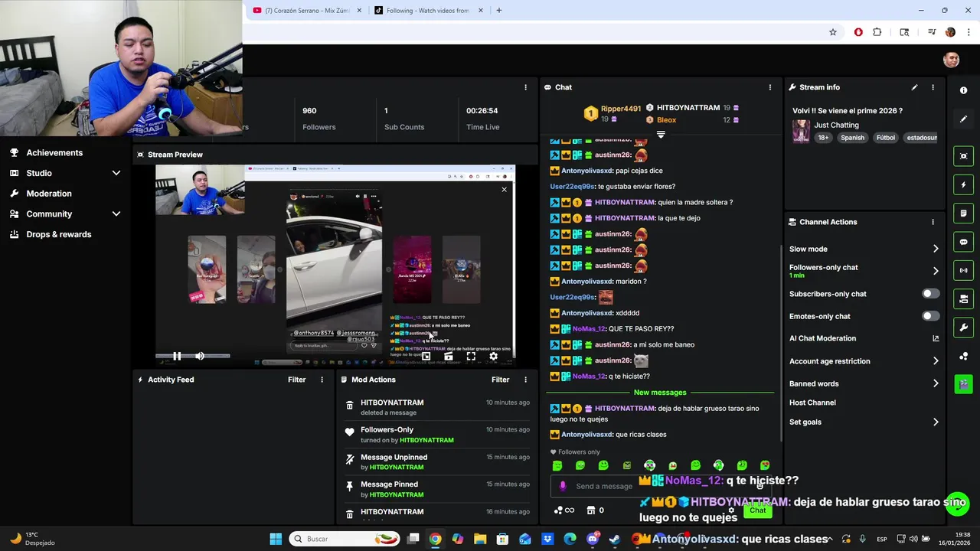Open Activity Feed options menu

tap(322, 380)
